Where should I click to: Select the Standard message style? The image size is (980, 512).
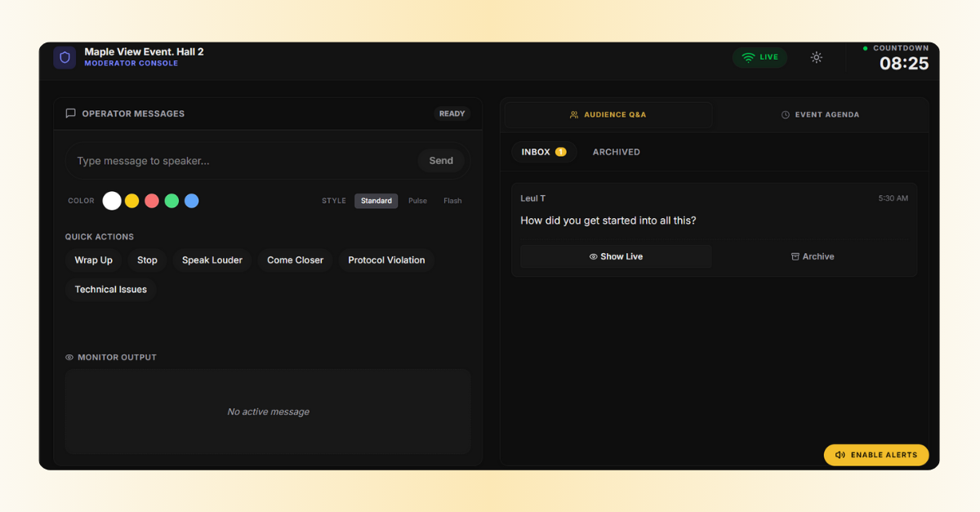coord(376,201)
